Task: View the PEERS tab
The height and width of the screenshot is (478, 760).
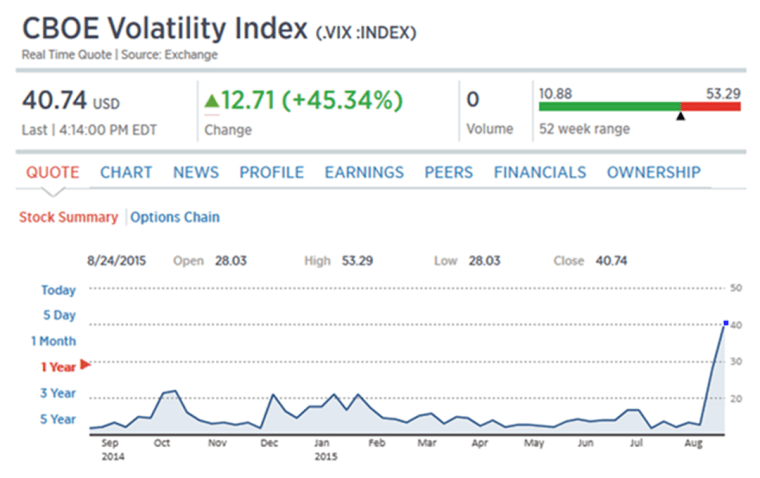Action: (x=448, y=172)
